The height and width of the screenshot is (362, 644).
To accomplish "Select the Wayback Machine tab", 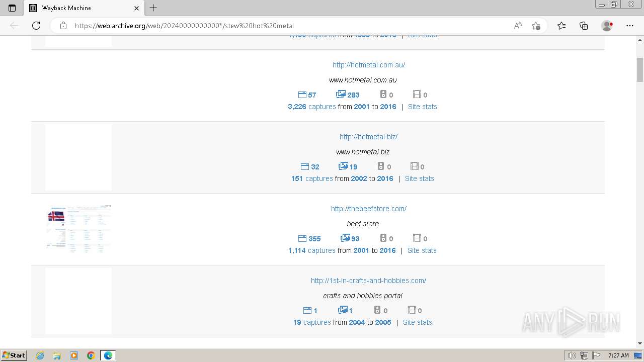I will (85, 8).
